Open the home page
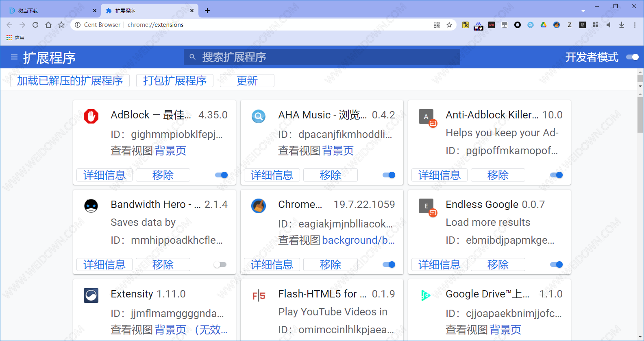The width and height of the screenshot is (644, 341). point(48,25)
